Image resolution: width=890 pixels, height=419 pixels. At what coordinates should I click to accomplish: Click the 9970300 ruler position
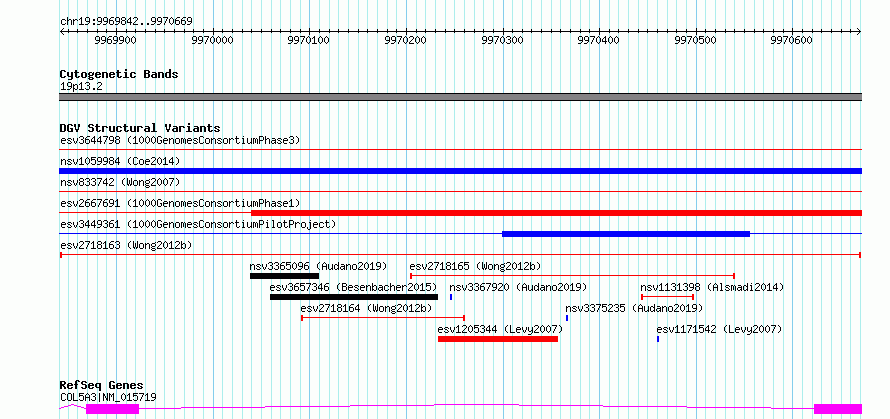tap(502, 40)
